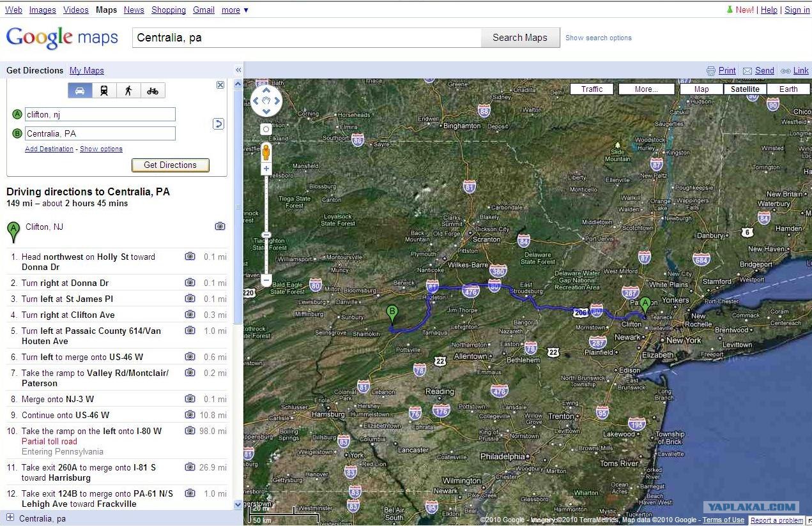
Task: Select public transit train icon
Action: pyautogui.click(x=104, y=91)
